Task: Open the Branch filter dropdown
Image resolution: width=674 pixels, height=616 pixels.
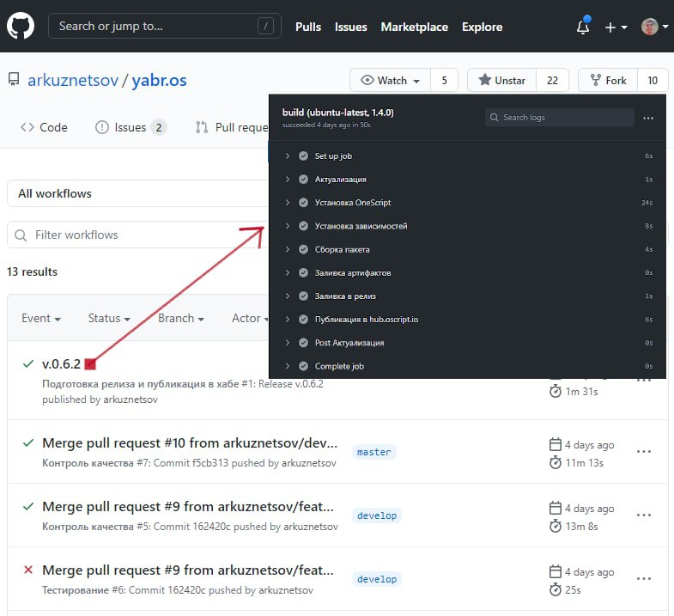Action: pos(181,318)
